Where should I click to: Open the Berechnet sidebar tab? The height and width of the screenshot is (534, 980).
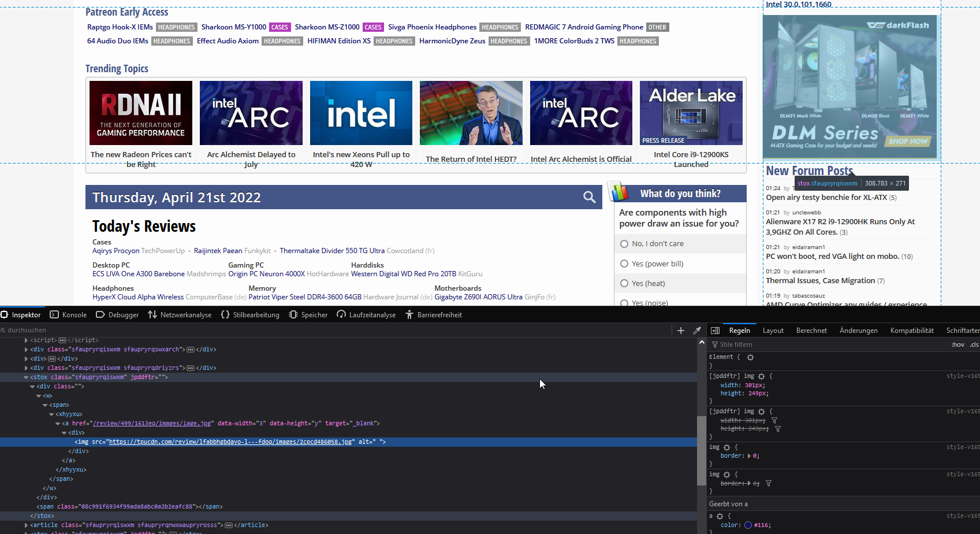811,331
